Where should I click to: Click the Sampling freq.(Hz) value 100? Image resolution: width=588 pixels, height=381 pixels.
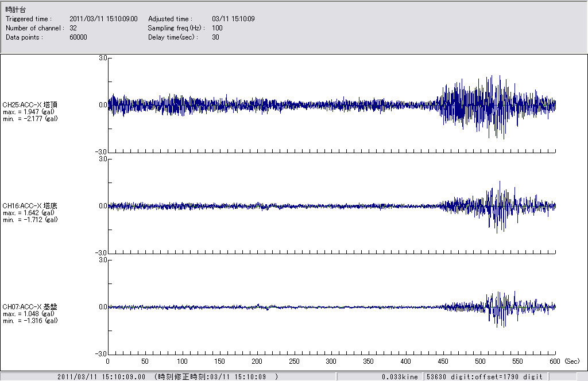tap(217, 28)
